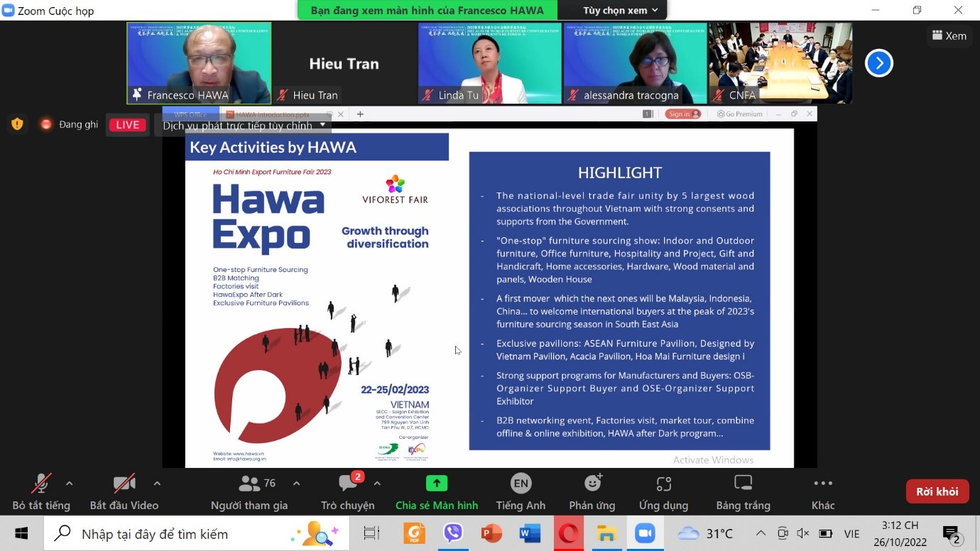The height and width of the screenshot is (551, 980).
Task: Expand video options arrow beside camera
Action: (x=157, y=484)
